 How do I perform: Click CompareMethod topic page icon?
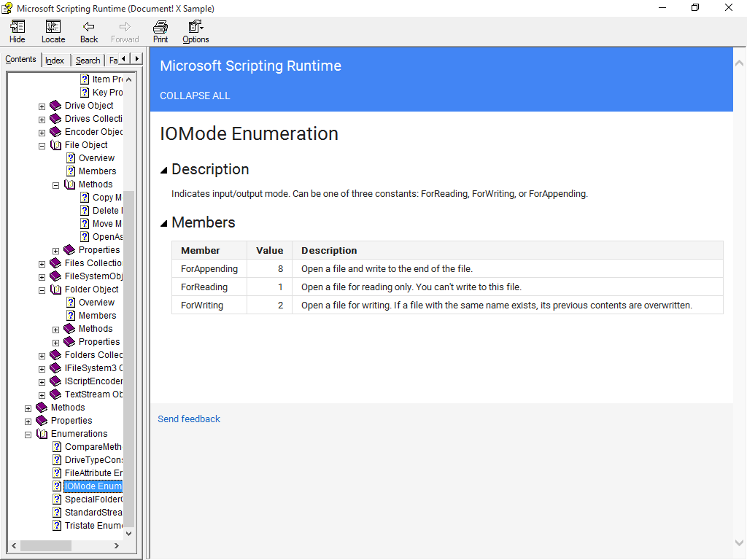click(57, 447)
